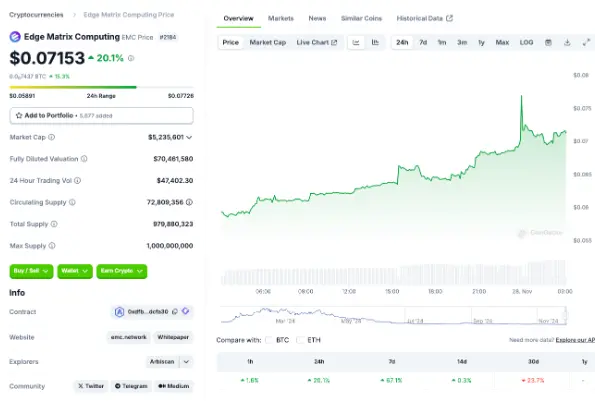
Task: Click Add to Portfolio button
Action: coord(101,115)
